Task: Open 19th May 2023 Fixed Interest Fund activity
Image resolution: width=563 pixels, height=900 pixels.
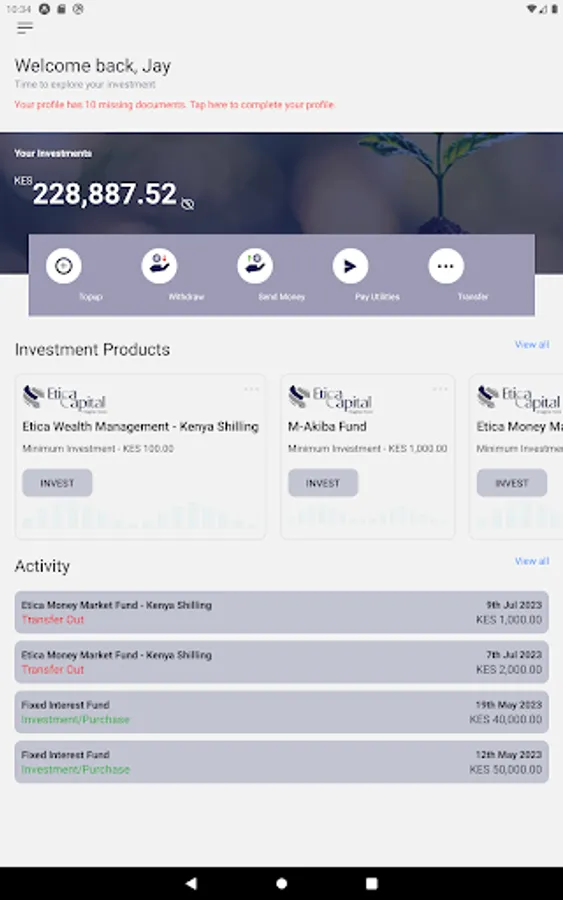Action: (281, 712)
